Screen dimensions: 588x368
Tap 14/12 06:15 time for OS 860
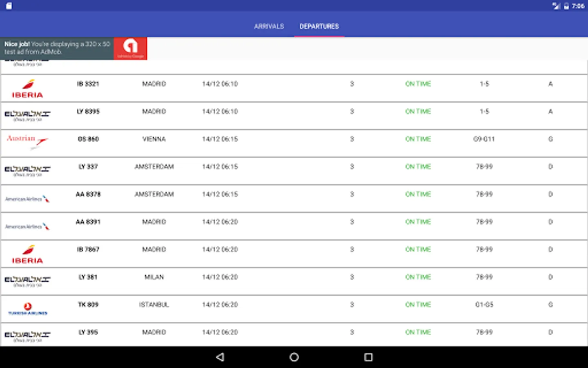click(220, 139)
